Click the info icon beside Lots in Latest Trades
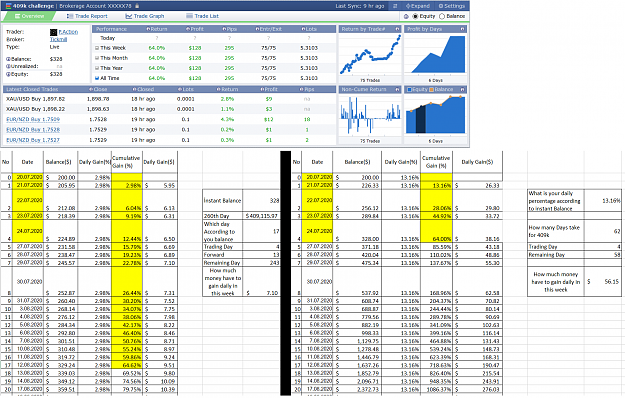Screen dimensions: 625x398 pyautogui.click(x=180, y=90)
